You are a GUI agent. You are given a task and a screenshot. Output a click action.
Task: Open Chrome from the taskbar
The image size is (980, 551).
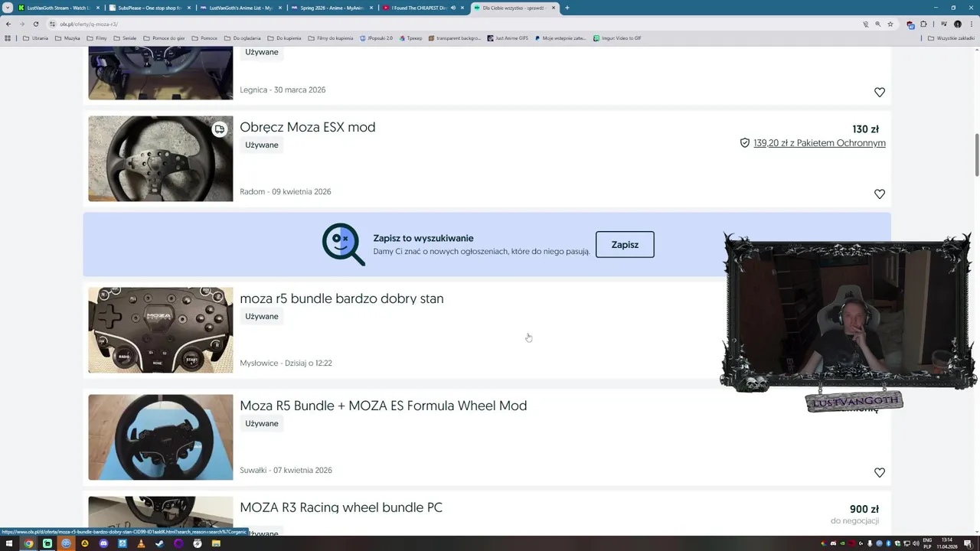tap(28, 543)
